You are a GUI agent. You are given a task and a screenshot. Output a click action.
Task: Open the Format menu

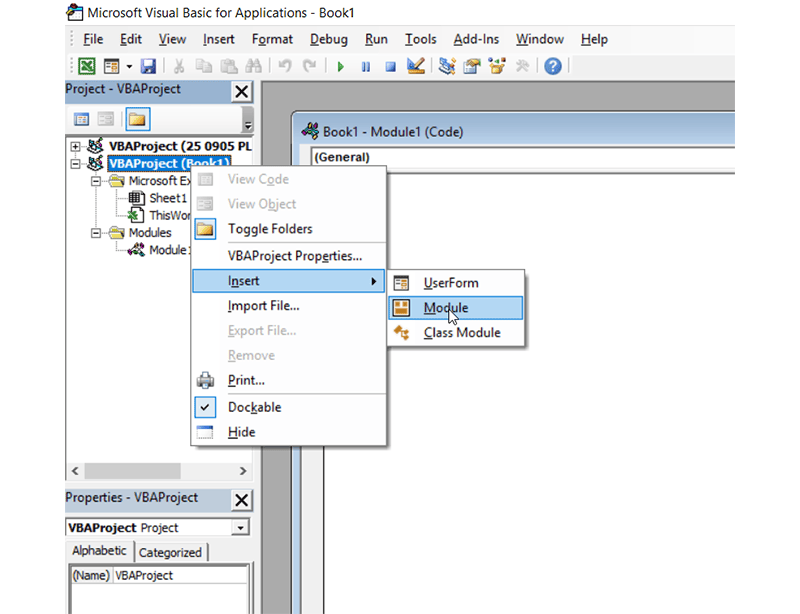(x=272, y=39)
